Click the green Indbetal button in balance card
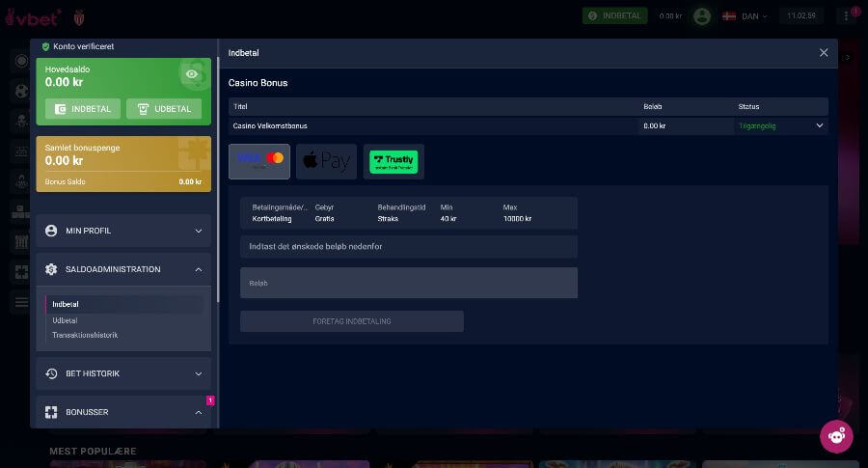The image size is (868, 468). click(x=83, y=109)
